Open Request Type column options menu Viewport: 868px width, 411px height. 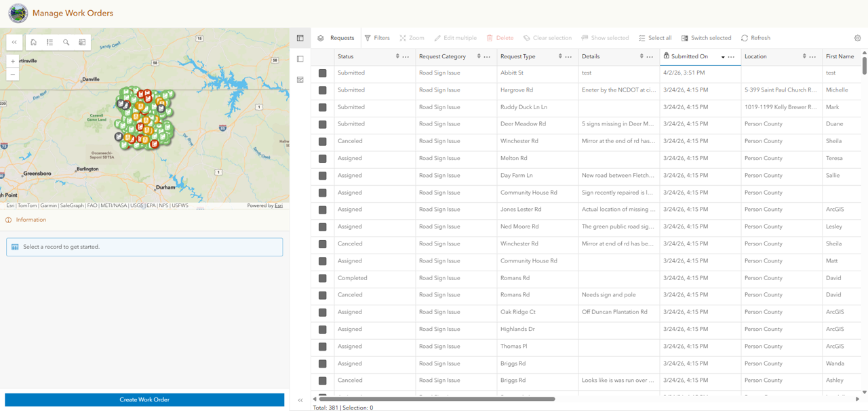click(x=568, y=57)
